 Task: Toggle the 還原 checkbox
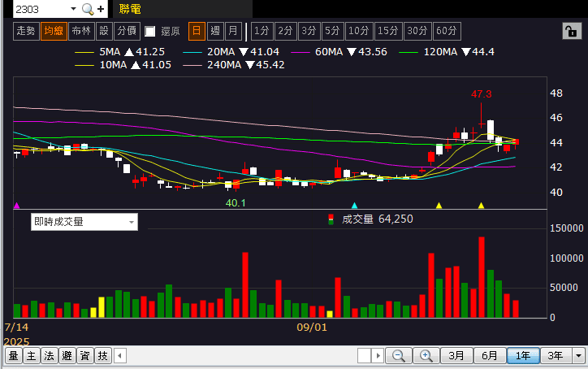(149, 32)
